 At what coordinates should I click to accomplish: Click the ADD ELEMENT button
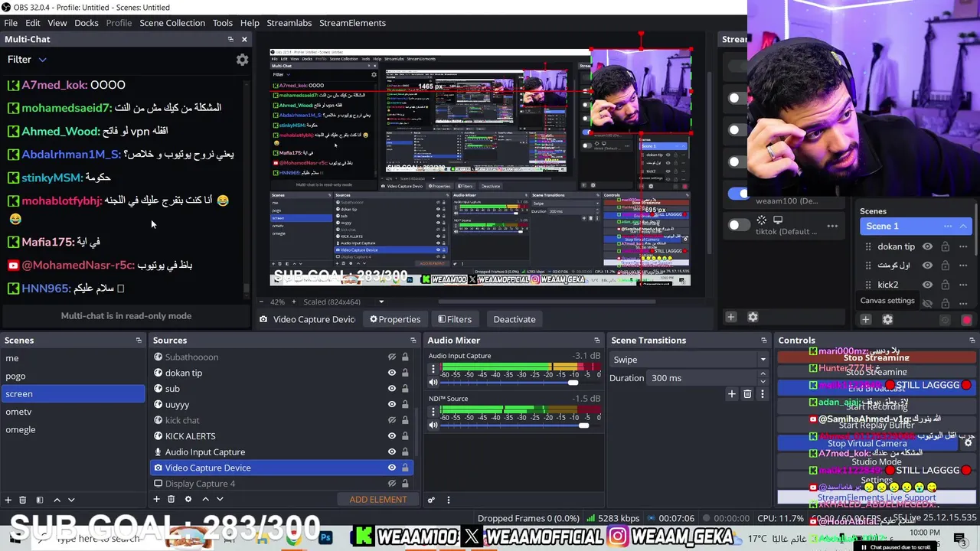coord(378,500)
